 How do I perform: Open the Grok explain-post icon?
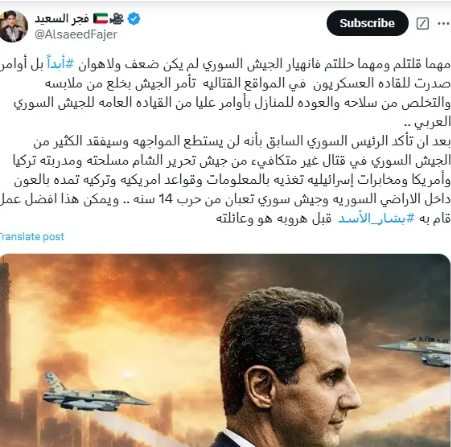click(423, 23)
